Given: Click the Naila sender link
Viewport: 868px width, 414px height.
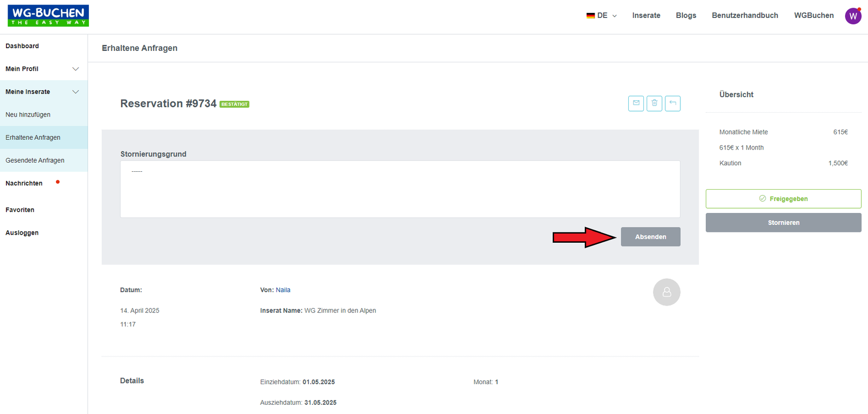Looking at the screenshot, I should [283, 290].
